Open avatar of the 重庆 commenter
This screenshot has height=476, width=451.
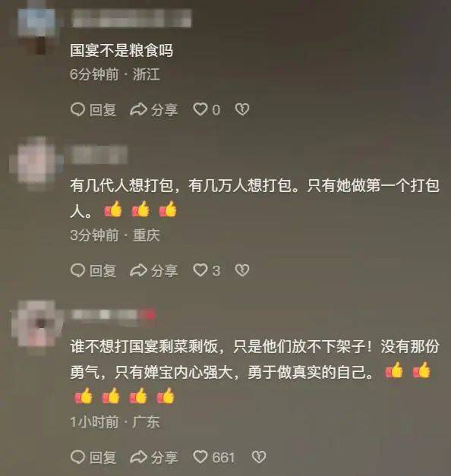click(36, 164)
